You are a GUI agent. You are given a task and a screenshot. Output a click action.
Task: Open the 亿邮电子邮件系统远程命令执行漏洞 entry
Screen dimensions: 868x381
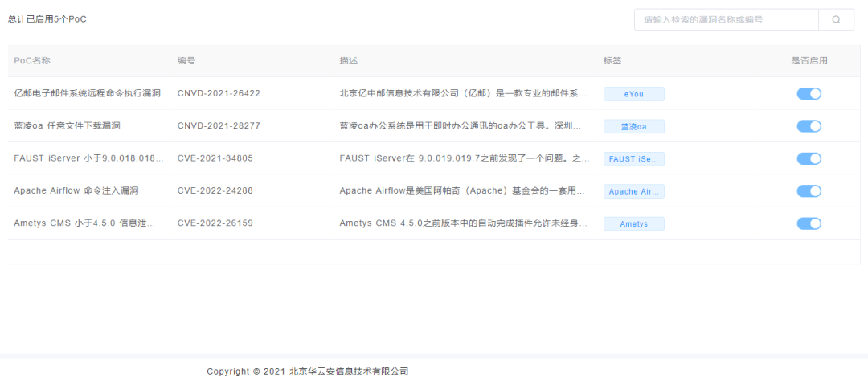[88, 93]
